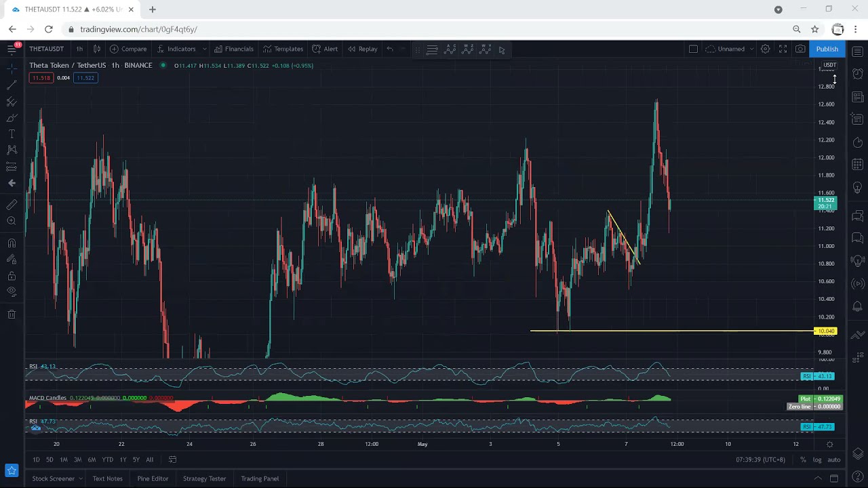This screenshot has width=868, height=488.
Task: Open the layout setup square icon
Action: pos(693,49)
